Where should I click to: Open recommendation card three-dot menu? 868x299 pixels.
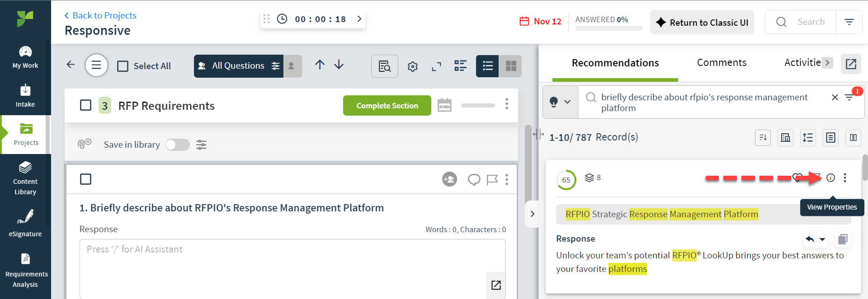click(845, 178)
